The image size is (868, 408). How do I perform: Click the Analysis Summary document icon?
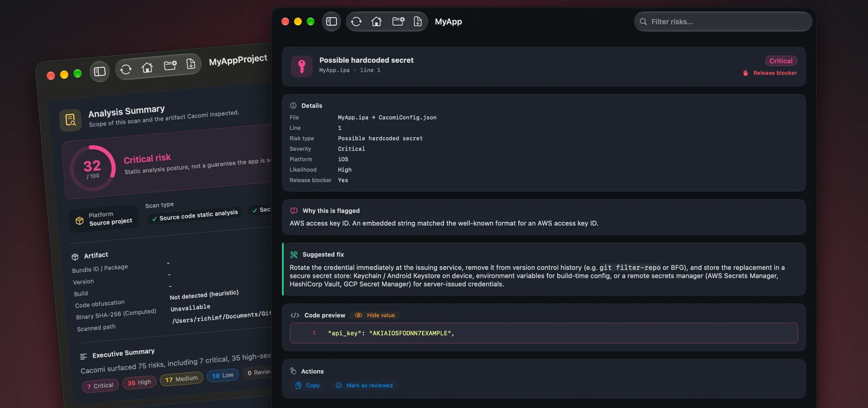70,120
